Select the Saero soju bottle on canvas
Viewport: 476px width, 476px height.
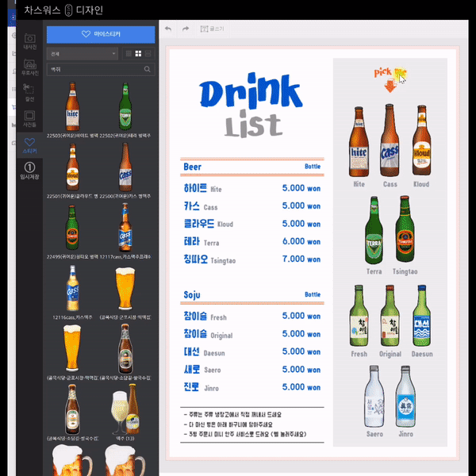[x=374, y=397]
